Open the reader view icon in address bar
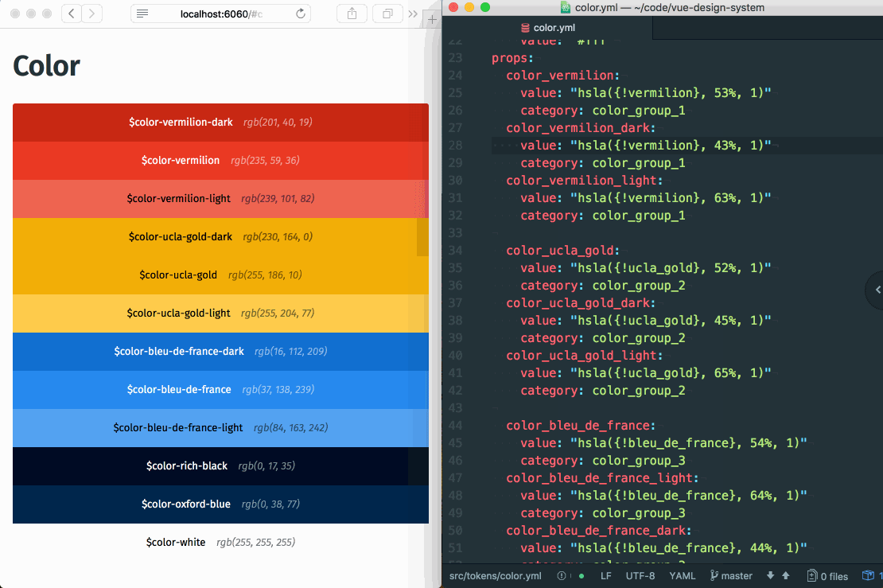The height and width of the screenshot is (588, 883). click(142, 14)
